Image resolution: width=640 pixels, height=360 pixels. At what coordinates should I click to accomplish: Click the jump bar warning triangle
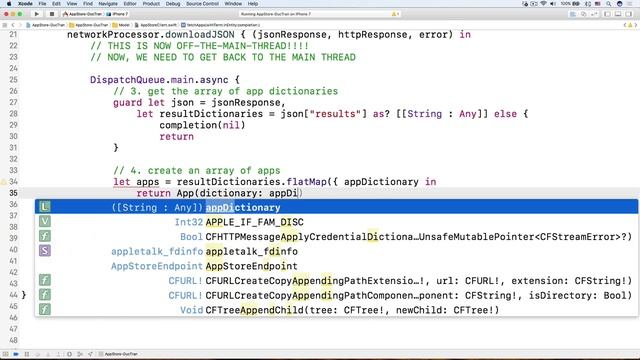[x=630, y=25]
